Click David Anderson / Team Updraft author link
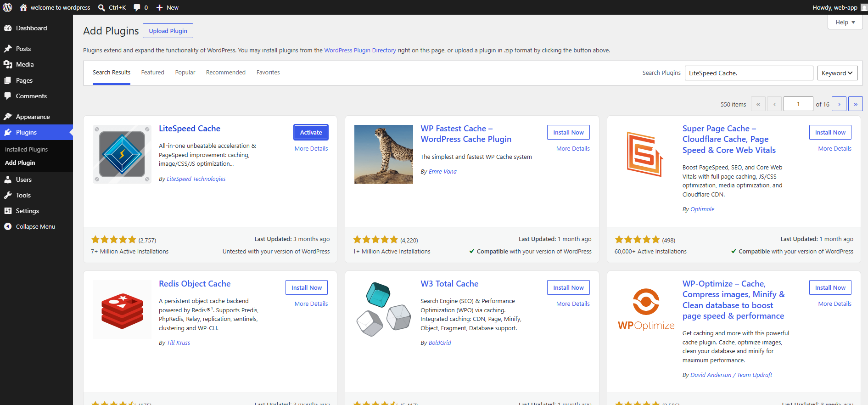The width and height of the screenshot is (868, 405). click(731, 375)
